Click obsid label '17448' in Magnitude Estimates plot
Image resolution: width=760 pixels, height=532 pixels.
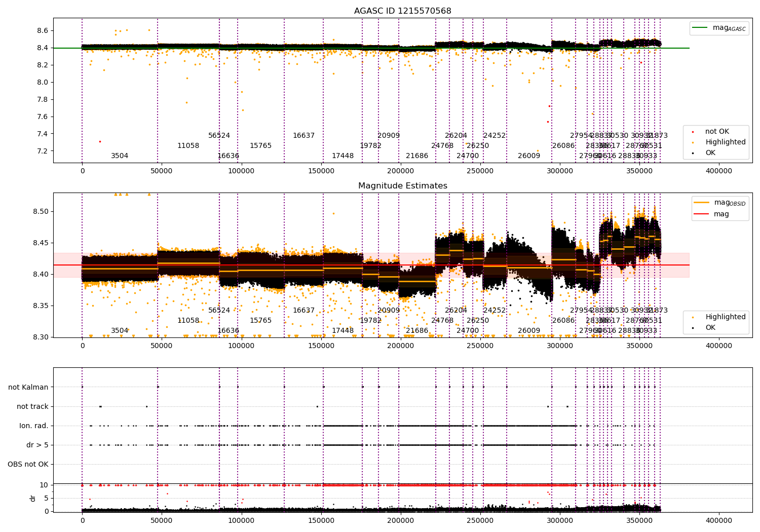(x=343, y=331)
